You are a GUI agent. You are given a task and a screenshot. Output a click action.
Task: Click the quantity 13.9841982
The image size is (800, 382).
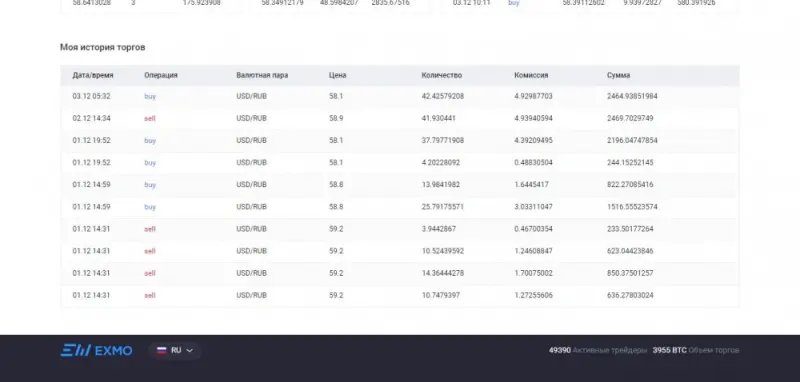441,185
